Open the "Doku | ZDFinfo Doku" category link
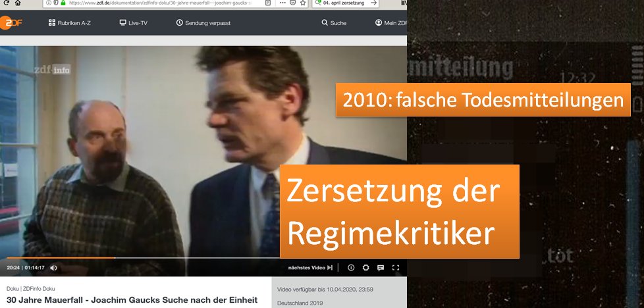 point(31,289)
